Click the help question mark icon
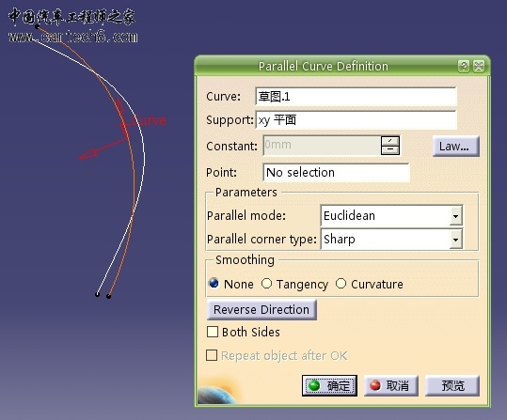This screenshot has height=420, width=507. coord(464,66)
